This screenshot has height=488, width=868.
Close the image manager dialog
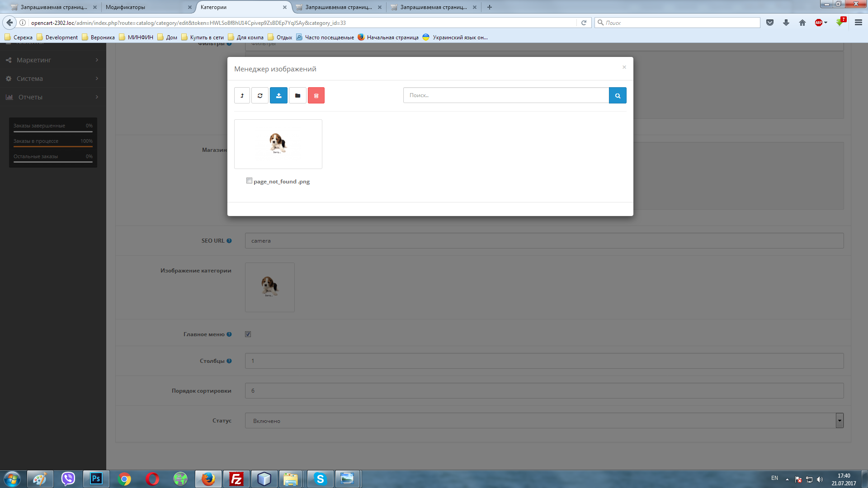pos(624,67)
